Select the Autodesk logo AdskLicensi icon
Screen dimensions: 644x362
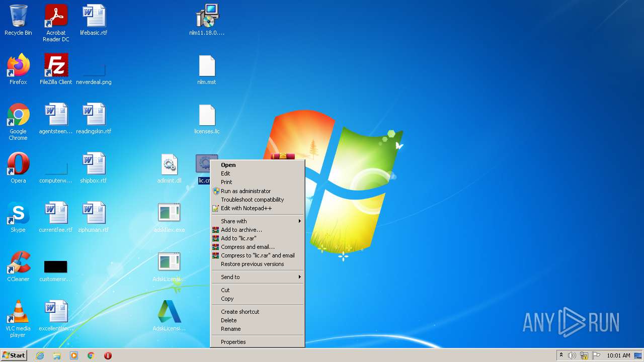click(169, 316)
